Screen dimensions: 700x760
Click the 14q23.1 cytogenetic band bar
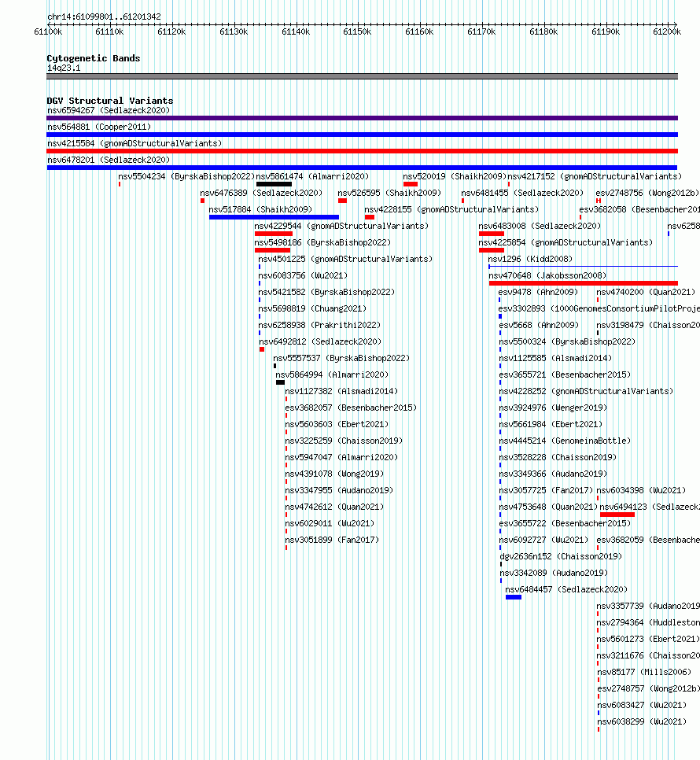363,76
